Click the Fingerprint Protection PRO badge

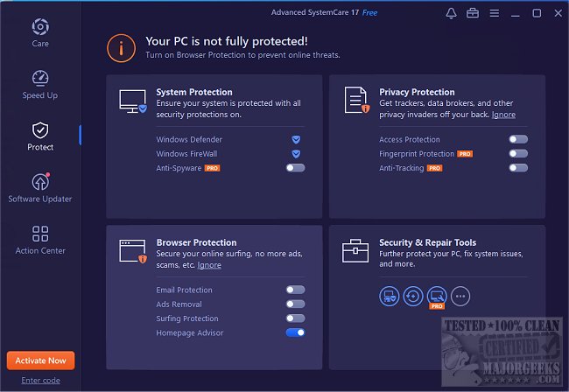point(465,154)
